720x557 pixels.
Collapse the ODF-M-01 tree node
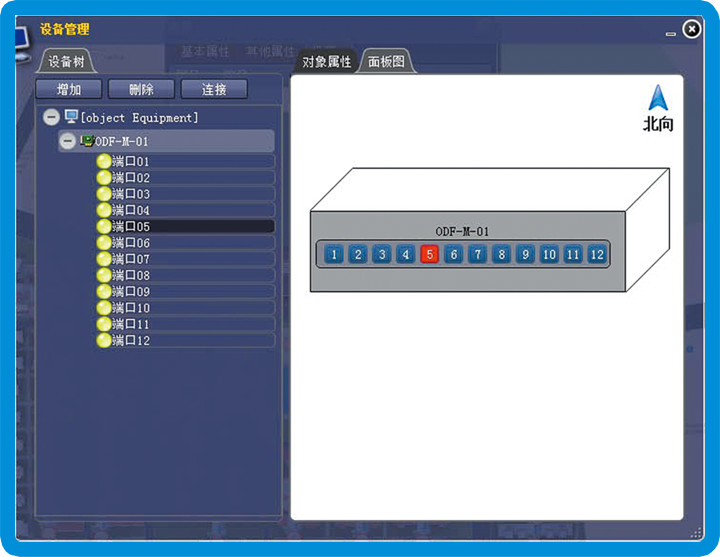[68, 141]
